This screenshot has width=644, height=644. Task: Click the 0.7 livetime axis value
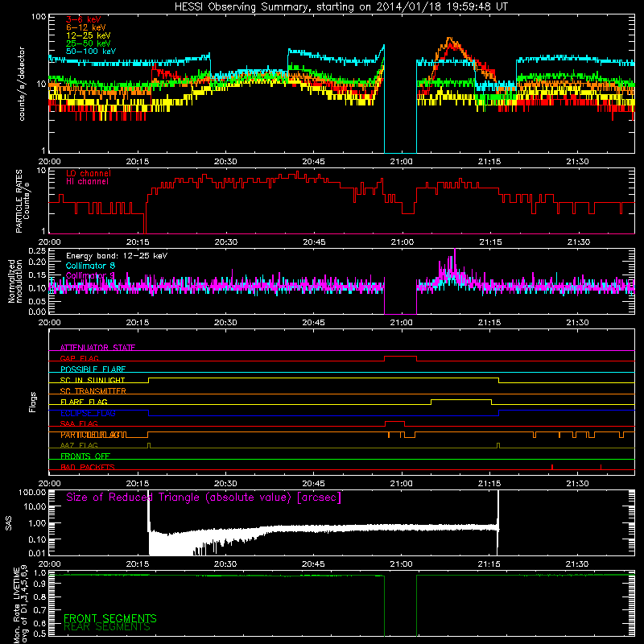(x=39, y=609)
